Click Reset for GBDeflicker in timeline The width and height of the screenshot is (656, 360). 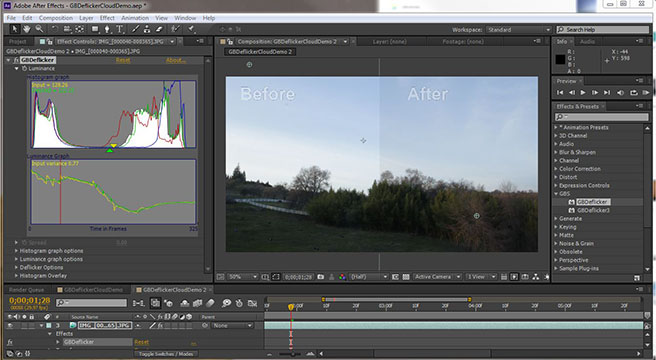tap(141, 342)
